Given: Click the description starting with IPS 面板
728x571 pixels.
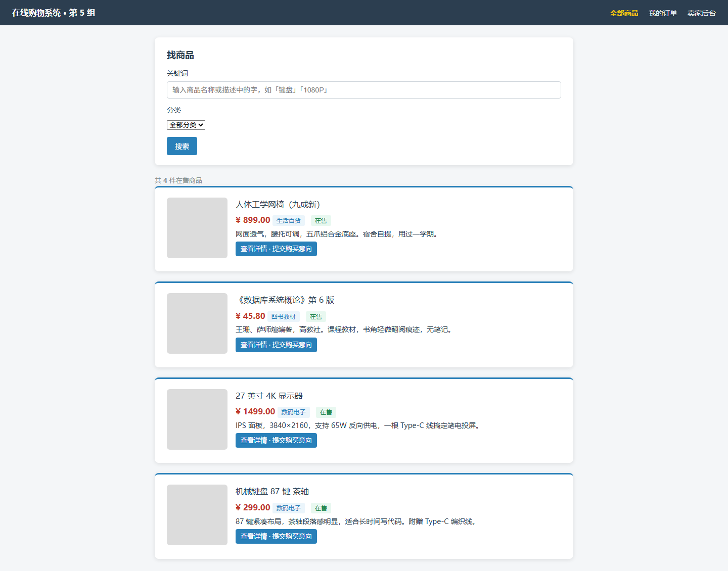Looking at the screenshot, I should pyautogui.click(x=359, y=425).
